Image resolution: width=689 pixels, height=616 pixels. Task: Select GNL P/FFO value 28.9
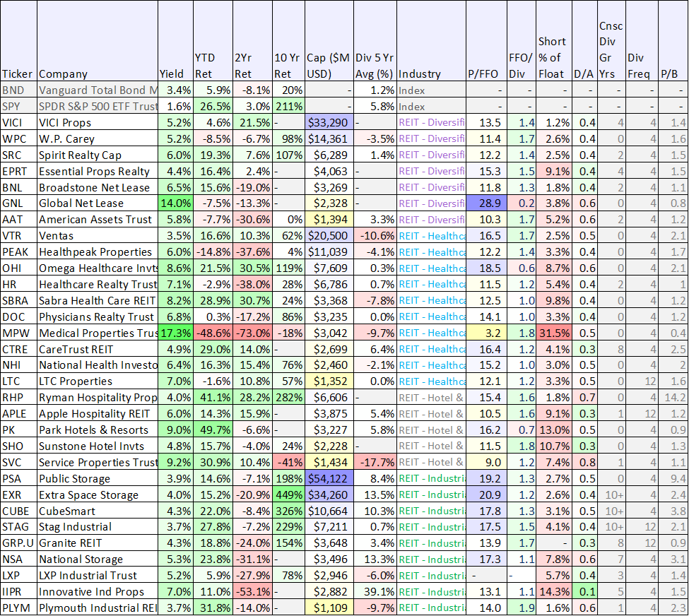[x=486, y=203]
